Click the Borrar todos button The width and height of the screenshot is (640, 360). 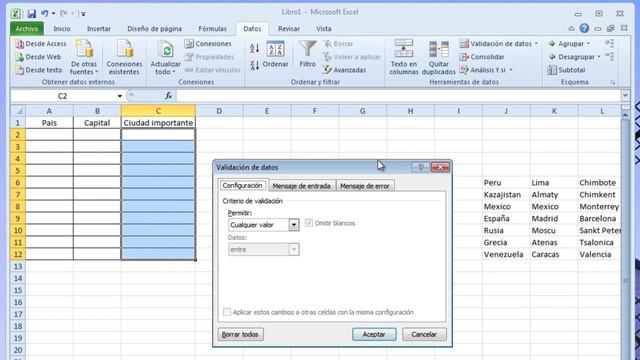point(240,334)
